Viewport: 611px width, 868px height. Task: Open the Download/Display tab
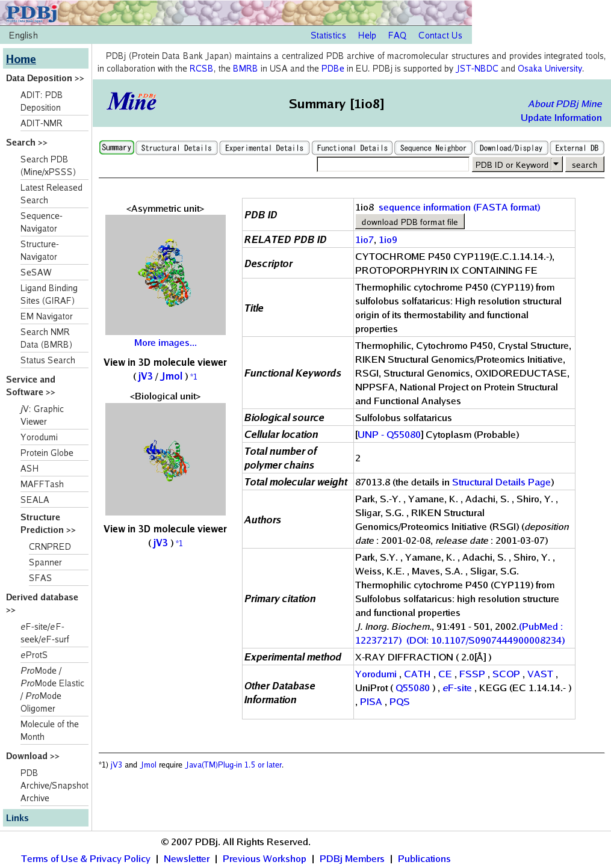point(511,148)
